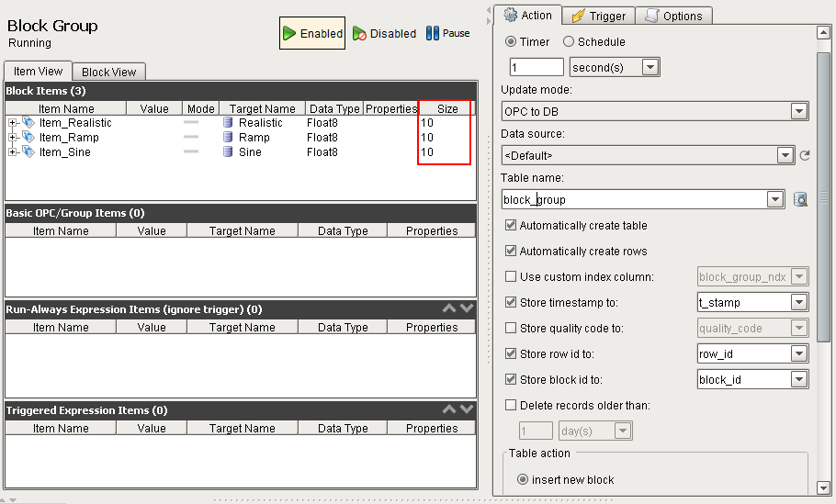Click the mode dash icon for Item_Sine
Image resolution: width=836 pixels, height=504 pixels.
(x=191, y=152)
